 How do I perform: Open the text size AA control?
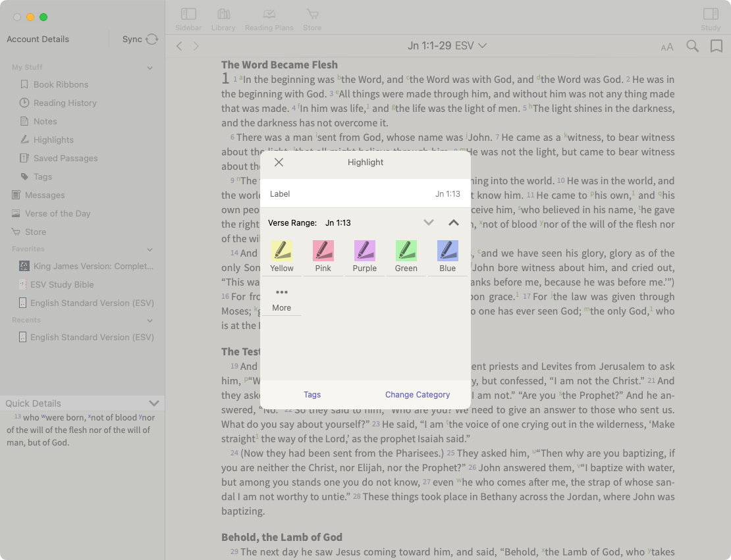click(667, 47)
